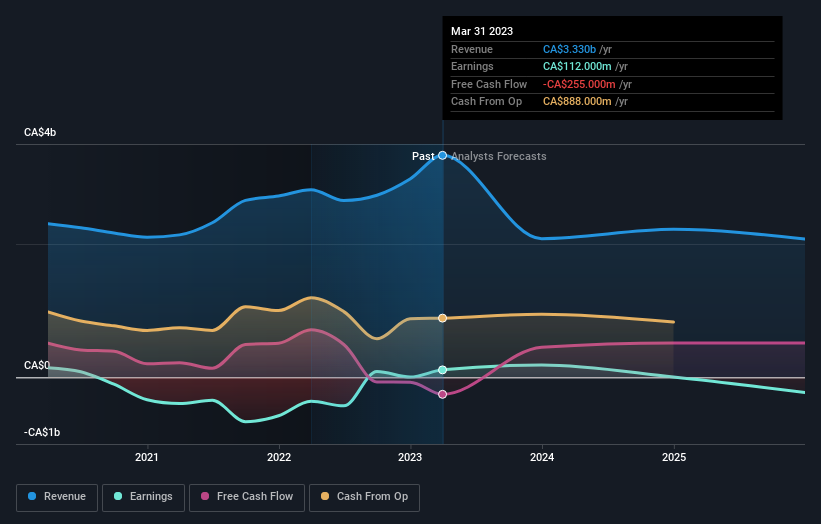
Task: Toggle the Cash From Op legend button
Action: click(x=364, y=497)
